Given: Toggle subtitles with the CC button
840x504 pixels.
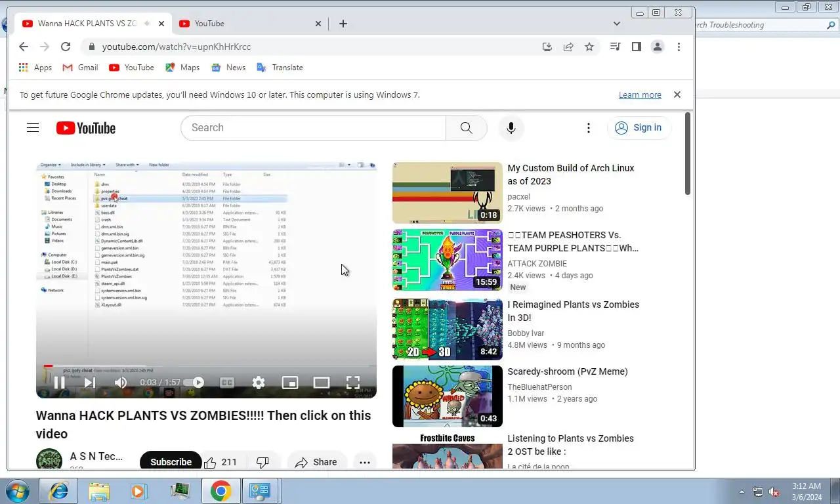Looking at the screenshot, I should tap(227, 383).
